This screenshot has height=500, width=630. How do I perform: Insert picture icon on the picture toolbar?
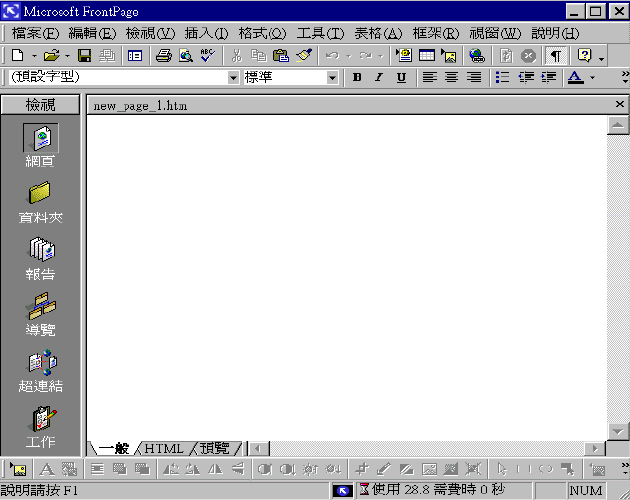18,469
